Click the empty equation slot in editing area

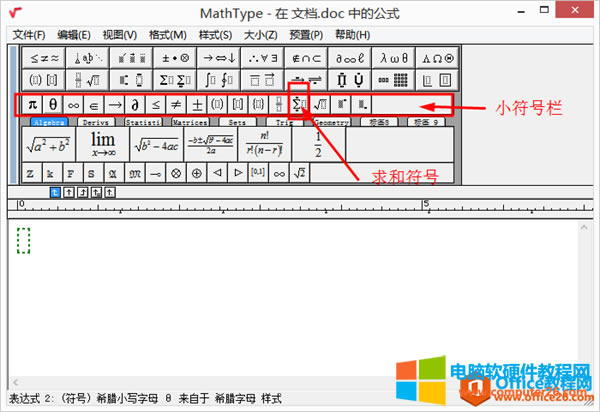[x=23, y=241]
